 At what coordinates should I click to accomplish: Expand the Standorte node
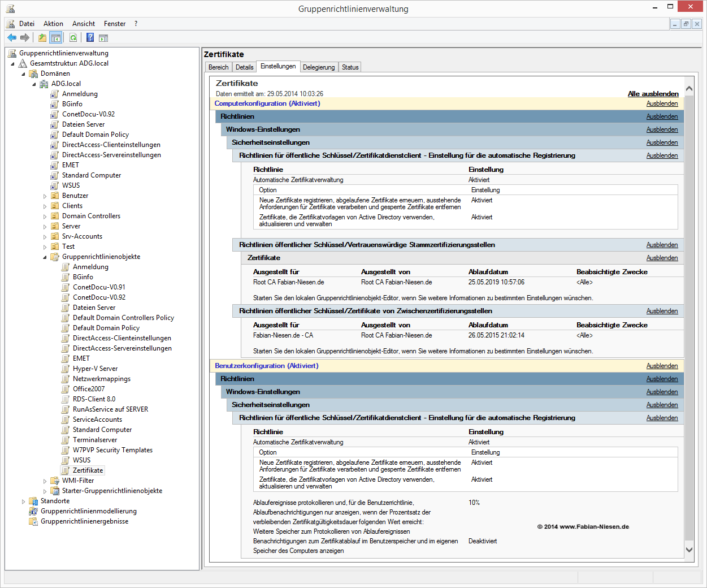pyautogui.click(x=24, y=501)
